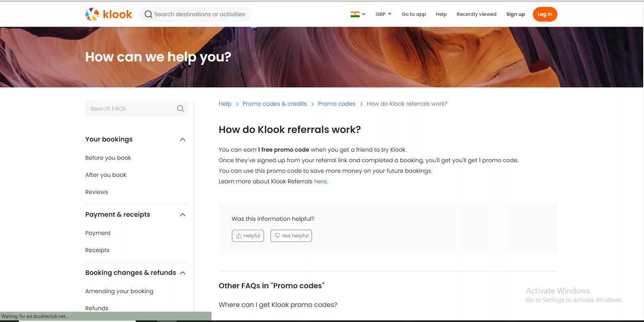Open Amending your booking sidebar item
Image resolution: width=644 pixels, height=322 pixels.
(119, 291)
